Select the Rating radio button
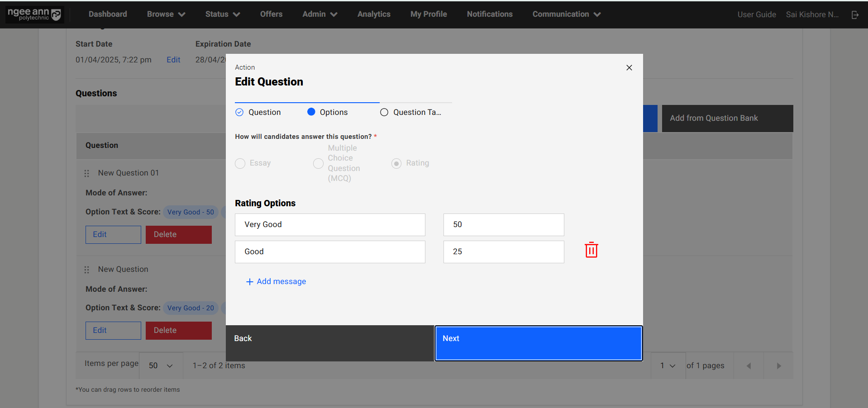 (x=396, y=163)
